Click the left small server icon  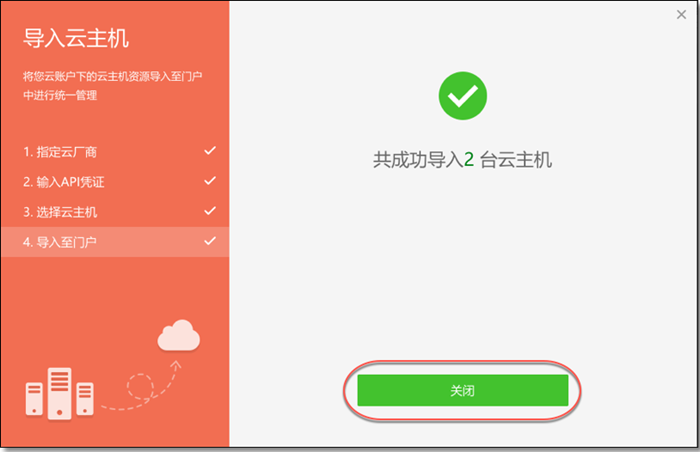[x=34, y=398]
